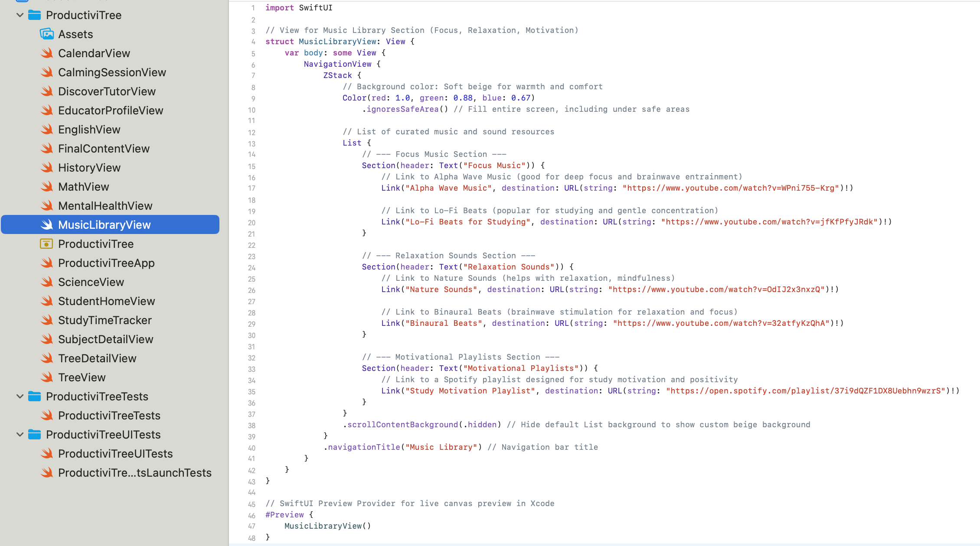Open StudyTimeTracker in the navigator

105,320
